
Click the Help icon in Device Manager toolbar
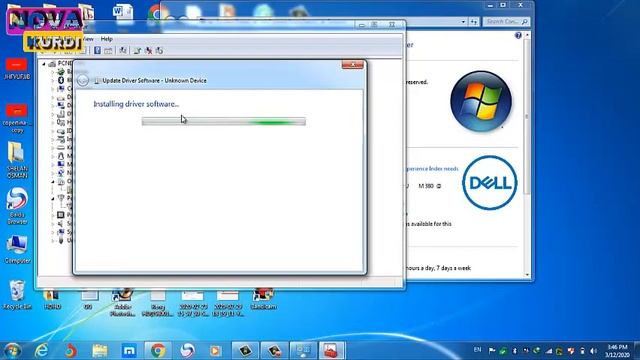tap(97, 50)
